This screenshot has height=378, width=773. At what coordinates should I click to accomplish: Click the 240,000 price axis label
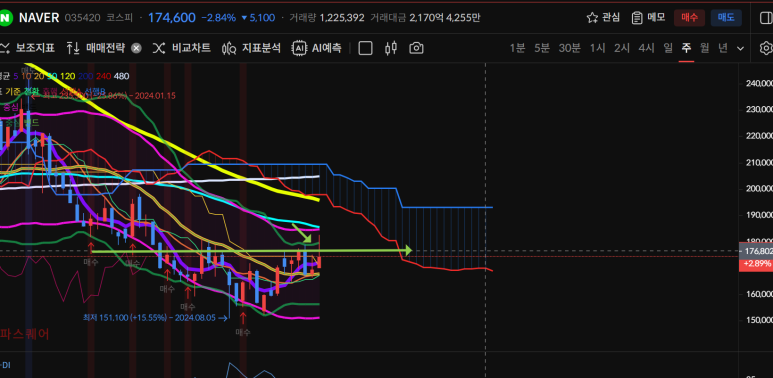[760, 83]
